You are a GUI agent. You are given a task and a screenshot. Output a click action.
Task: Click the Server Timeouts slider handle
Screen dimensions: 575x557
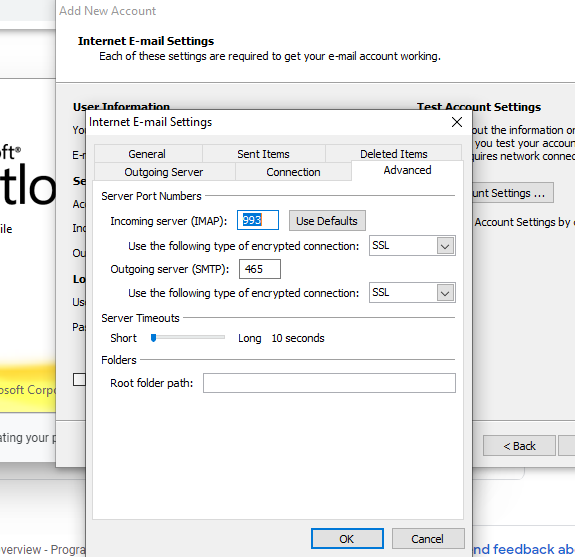tap(154, 338)
